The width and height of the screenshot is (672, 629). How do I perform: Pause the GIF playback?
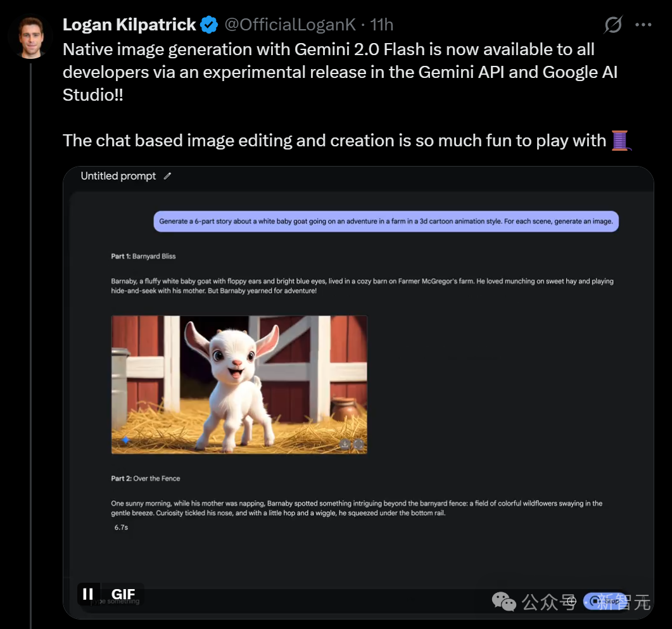click(88, 594)
